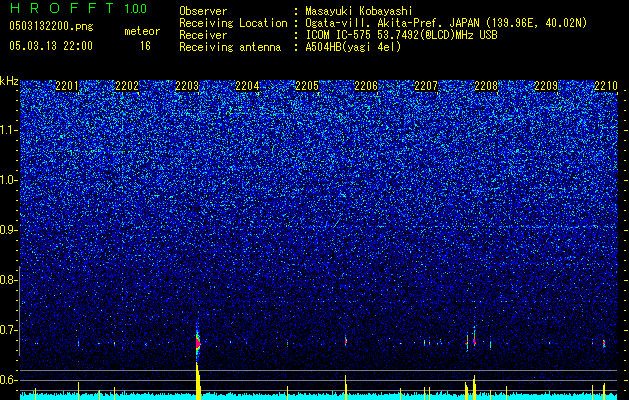Click the red echo below the 2210 label
This screenshot has width=629, height=400.
pyautogui.click(x=604, y=344)
